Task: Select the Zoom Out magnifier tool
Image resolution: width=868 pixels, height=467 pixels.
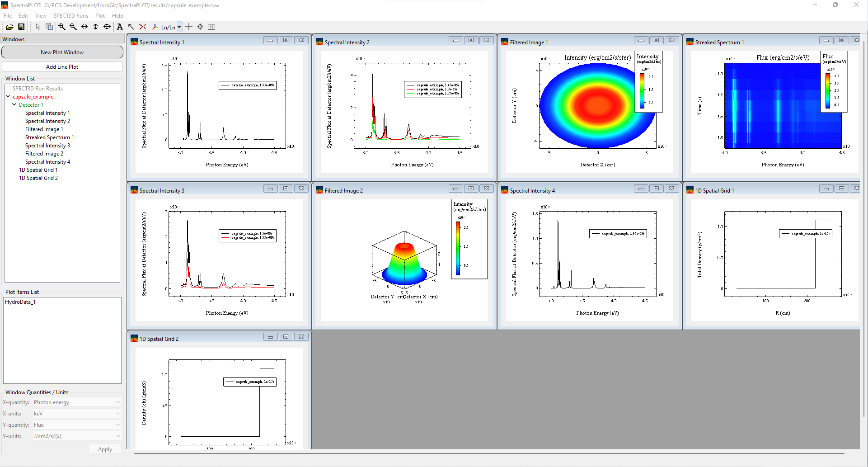Action: (x=73, y=27)
